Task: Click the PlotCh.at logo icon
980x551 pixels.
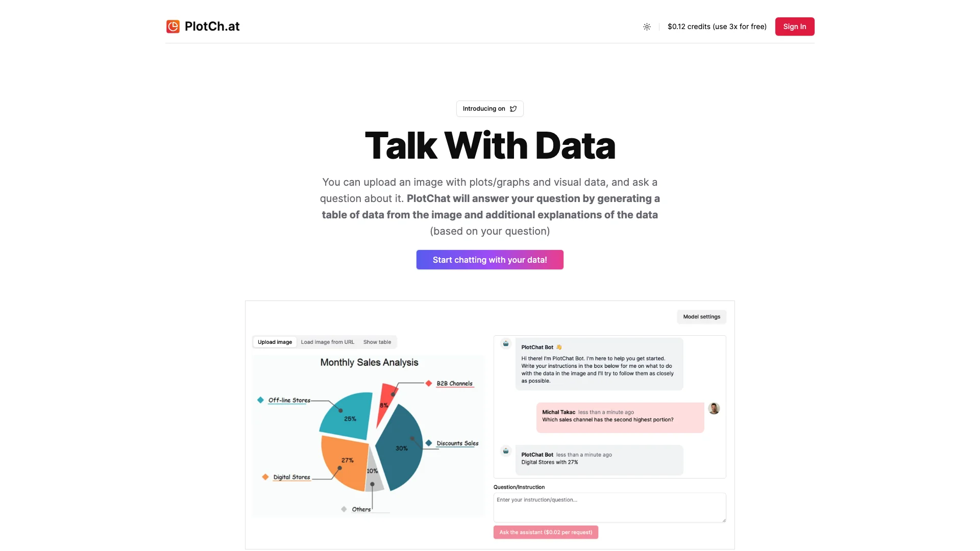Action: (173, 26)
